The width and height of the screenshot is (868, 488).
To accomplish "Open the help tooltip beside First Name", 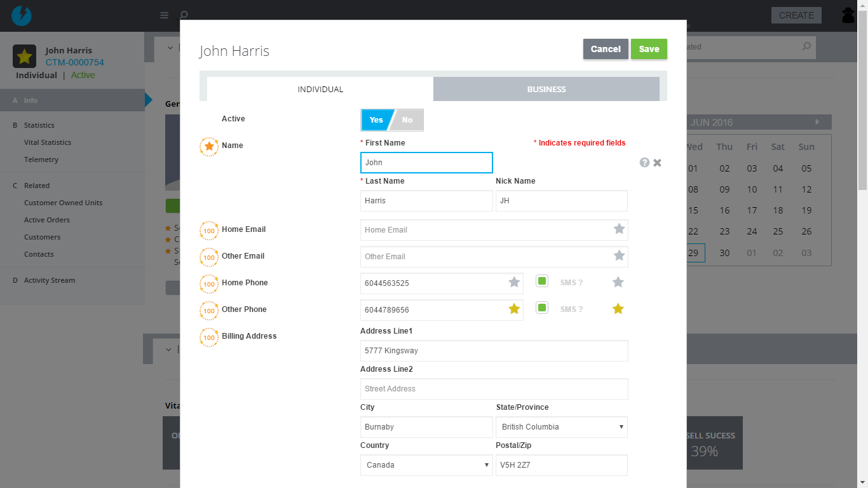I will pos(644,162).
